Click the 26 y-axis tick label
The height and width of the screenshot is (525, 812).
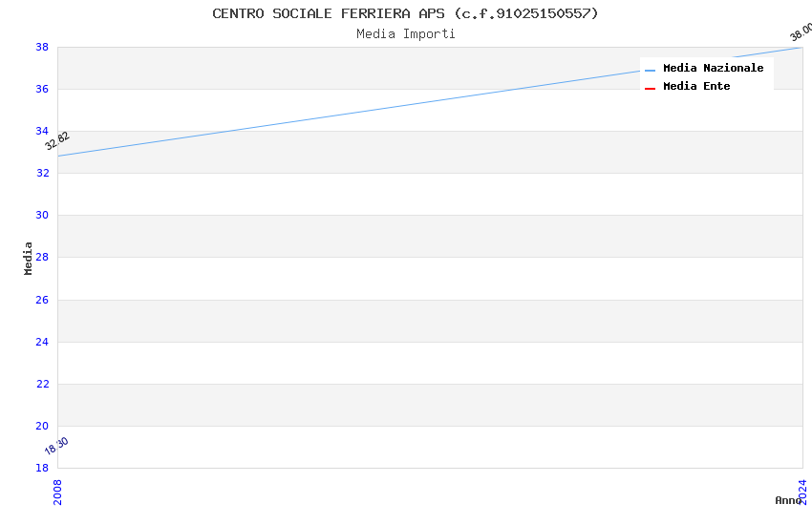[x=42, y=300]
